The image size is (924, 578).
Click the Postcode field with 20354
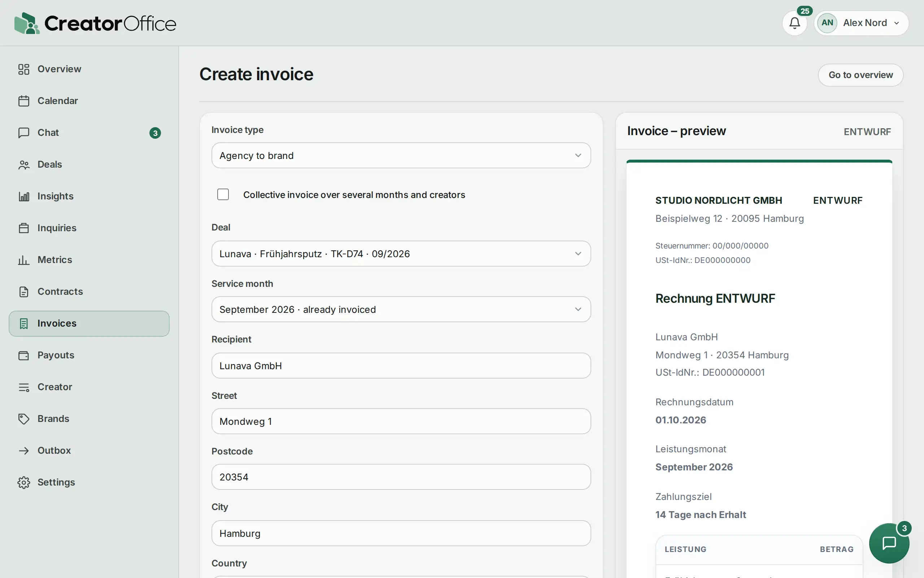401,477
